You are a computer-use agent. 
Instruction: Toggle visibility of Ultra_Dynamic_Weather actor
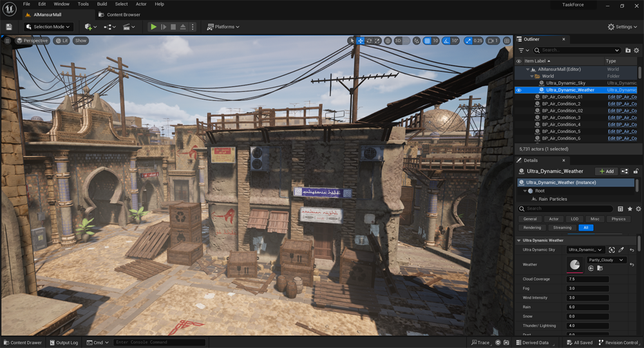coord(519,90)
